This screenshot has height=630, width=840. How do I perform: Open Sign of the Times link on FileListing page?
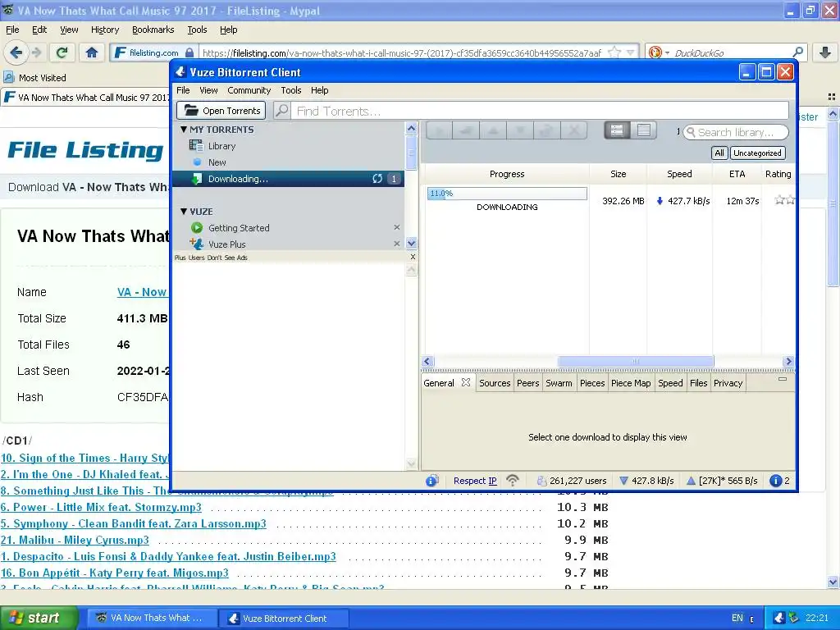coord(84,458)
